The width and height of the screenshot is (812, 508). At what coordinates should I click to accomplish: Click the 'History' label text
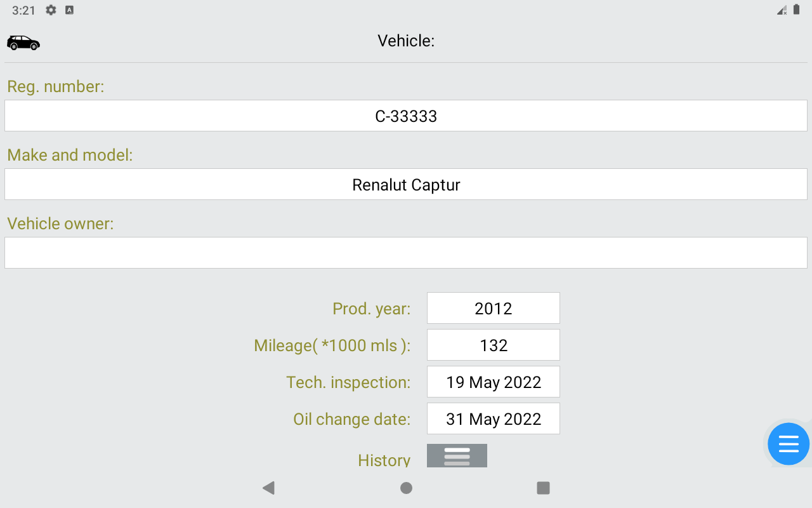pyautogui.click(x=384, y=460)
